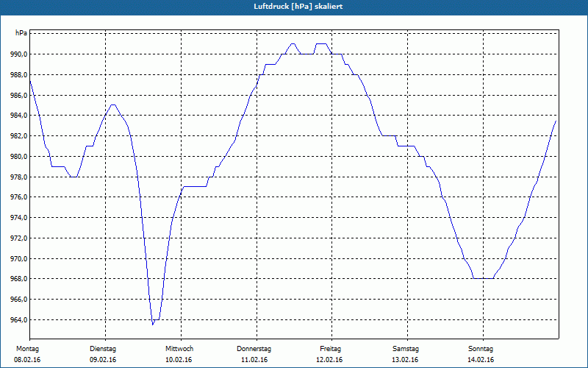Click the date 13.02.16
The width and height of the screenshot is (588, 368).
(405, 360)
